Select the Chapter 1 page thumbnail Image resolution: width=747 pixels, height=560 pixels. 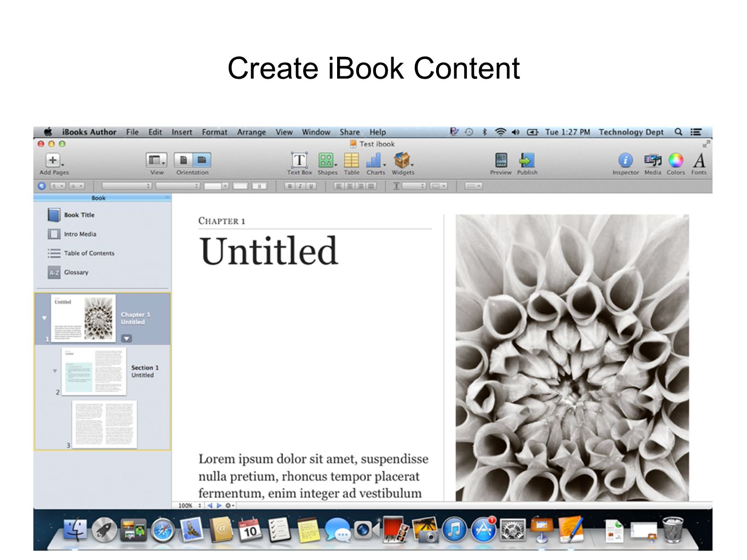pyautogui.click(x=84, y=318)
